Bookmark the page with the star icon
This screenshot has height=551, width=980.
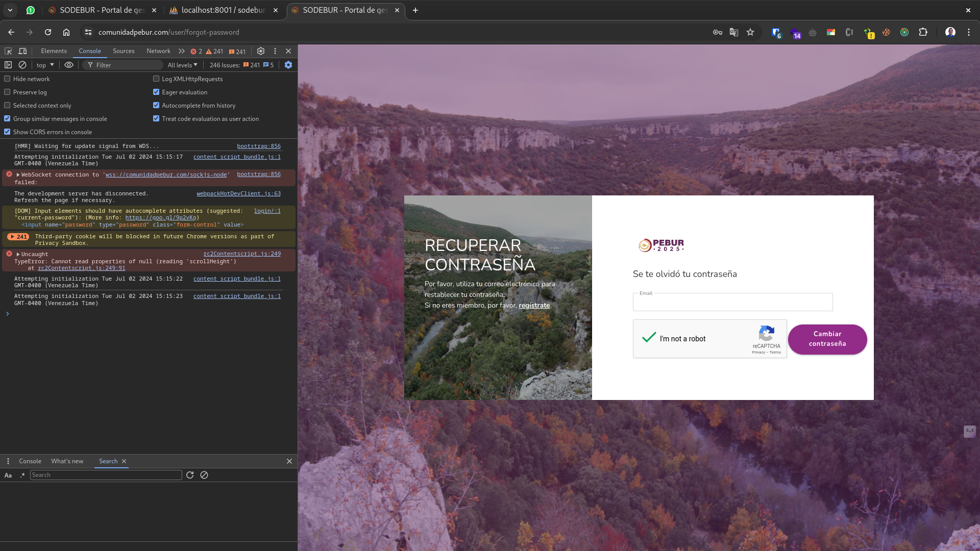750,32
